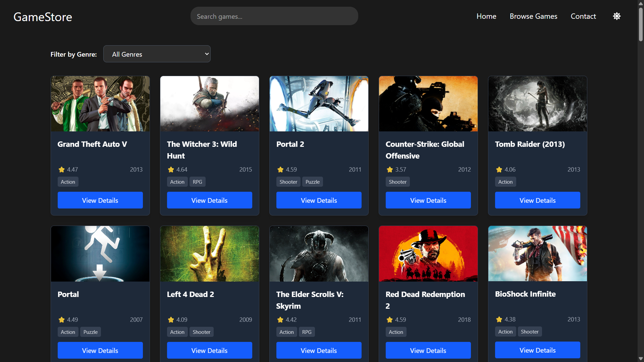
Task: Click the star icon on BioShock Infinite
Action: (x=499, y=319)
